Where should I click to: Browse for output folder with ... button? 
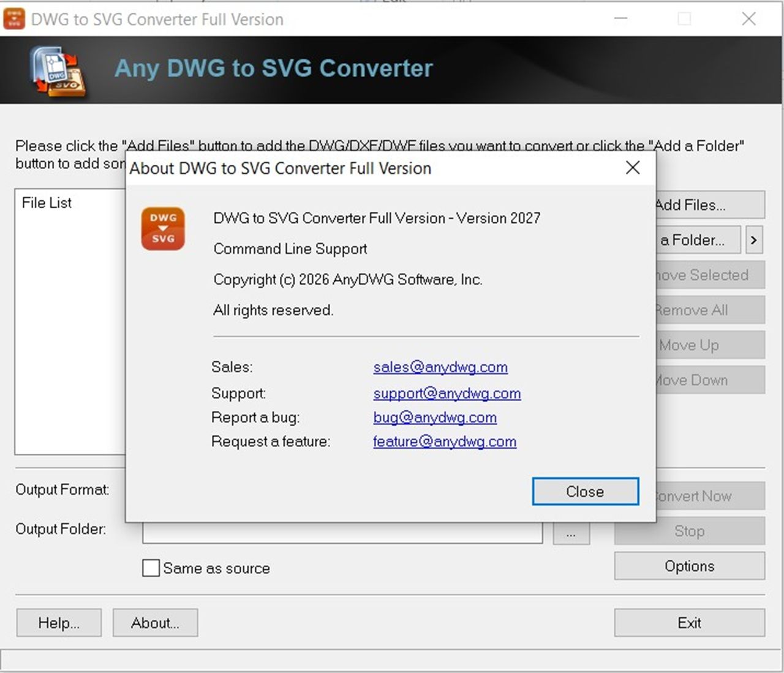[x=571, y=533]
